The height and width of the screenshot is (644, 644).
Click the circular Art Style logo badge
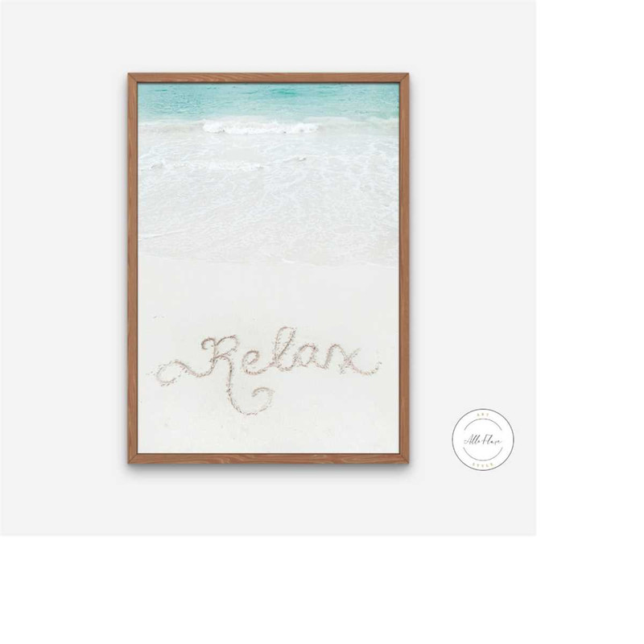482,440
